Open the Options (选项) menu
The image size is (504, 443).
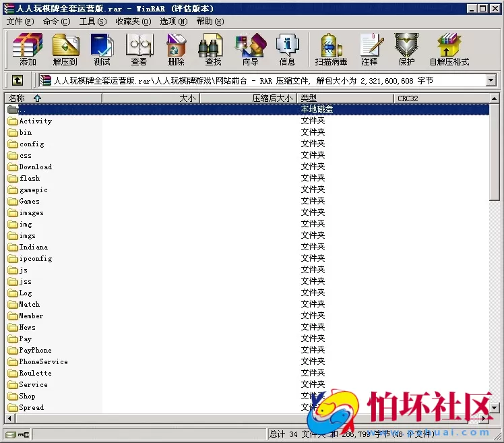pyautogui.click(x=174, y=22)
